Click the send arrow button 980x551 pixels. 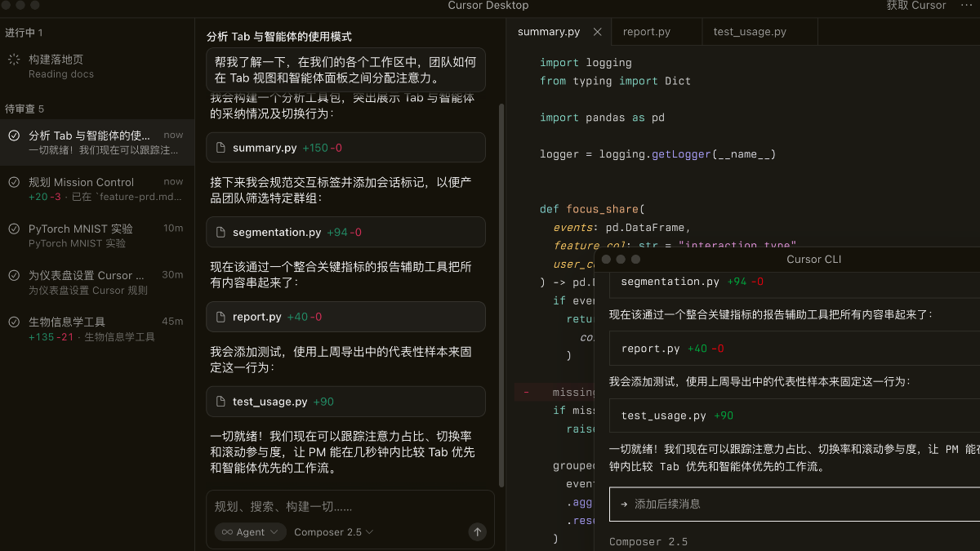point(478,531)
